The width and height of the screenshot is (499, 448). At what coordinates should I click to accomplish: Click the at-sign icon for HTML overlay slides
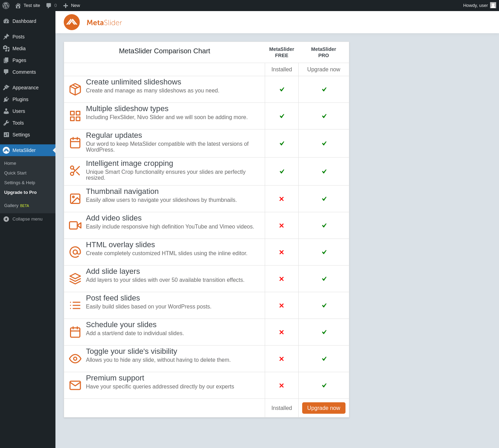75,252
